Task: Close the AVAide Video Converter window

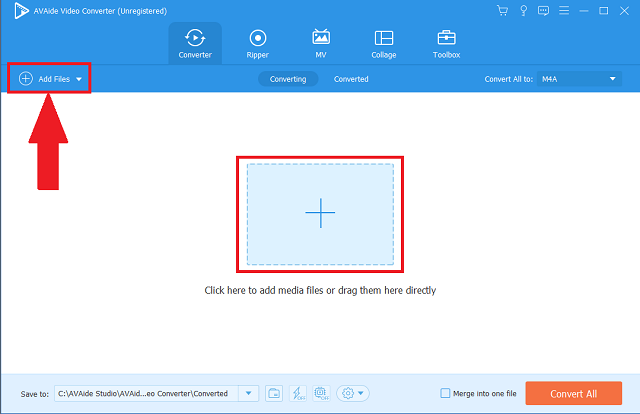Action: coord(624,11)
